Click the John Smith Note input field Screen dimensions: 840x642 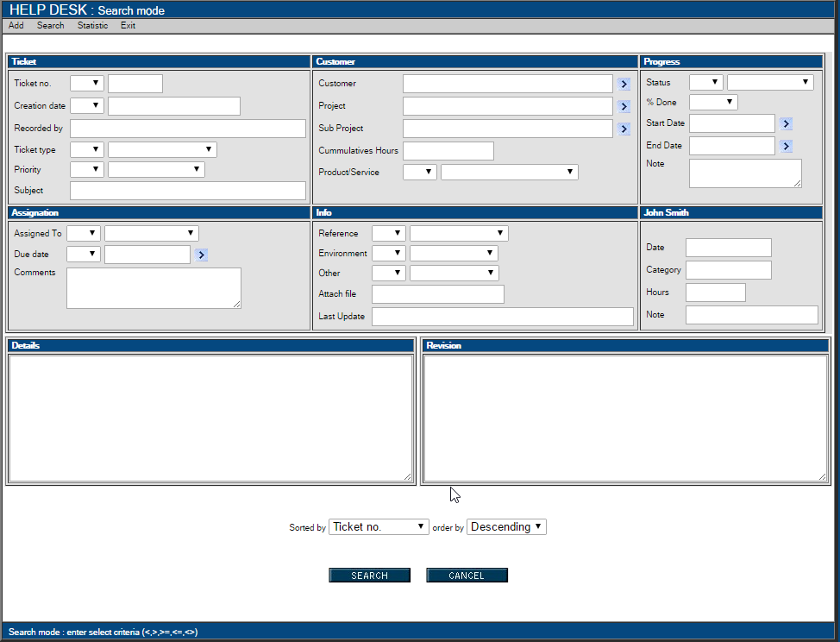click(x=752, y=315)
